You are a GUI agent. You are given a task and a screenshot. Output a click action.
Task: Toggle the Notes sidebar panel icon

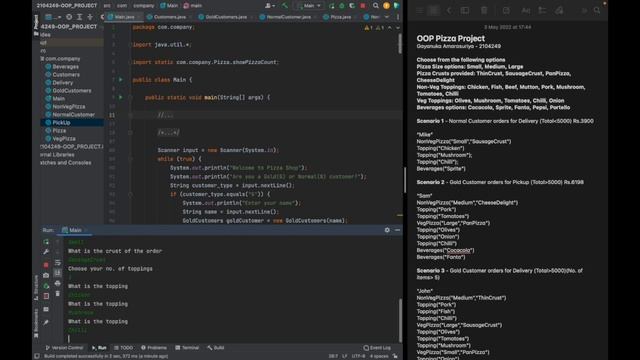pyautogui.click(x=465, y=10)
